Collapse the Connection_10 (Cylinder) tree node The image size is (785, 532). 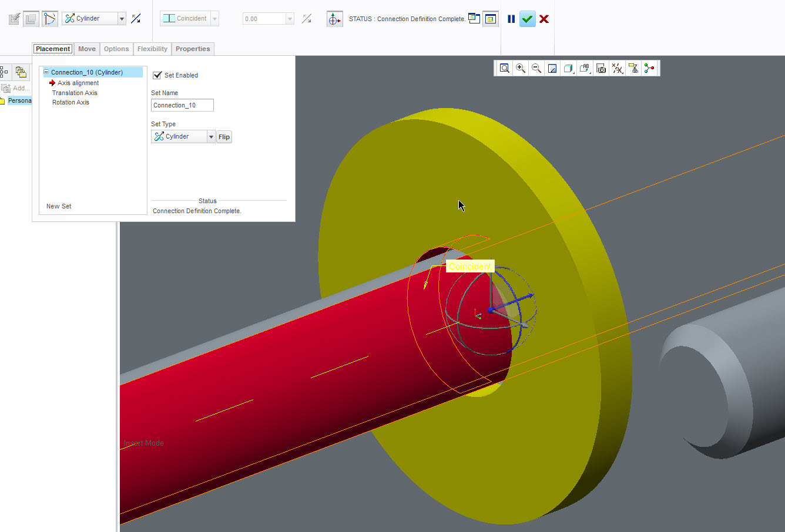[46, 72]
